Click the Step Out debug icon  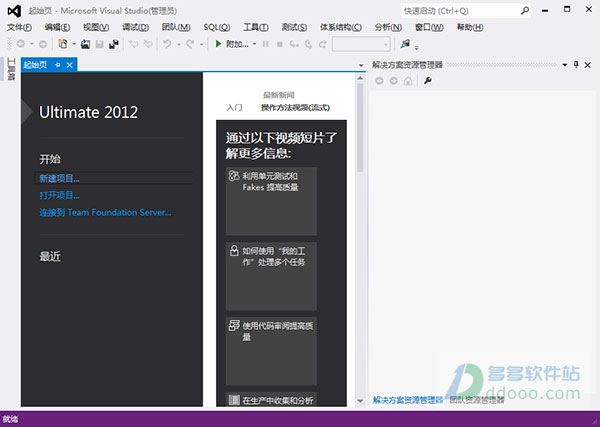(323, 44)
